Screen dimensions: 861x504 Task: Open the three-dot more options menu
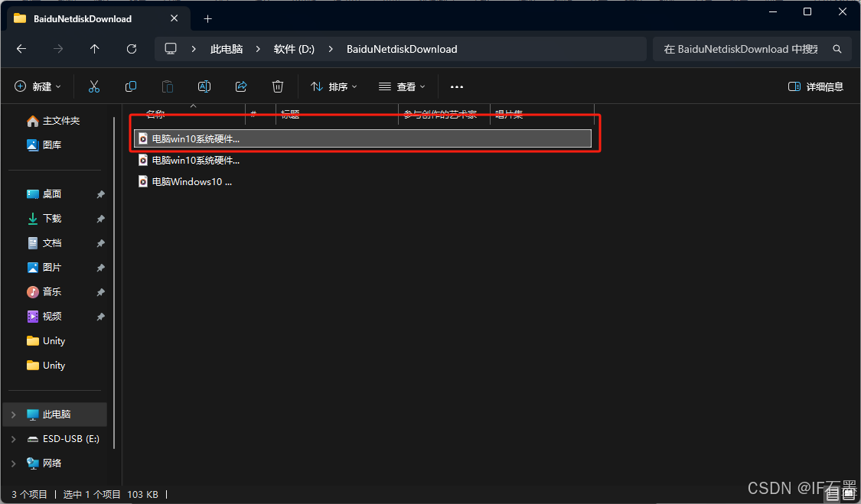pyautogui.click(x=457, y=86)
